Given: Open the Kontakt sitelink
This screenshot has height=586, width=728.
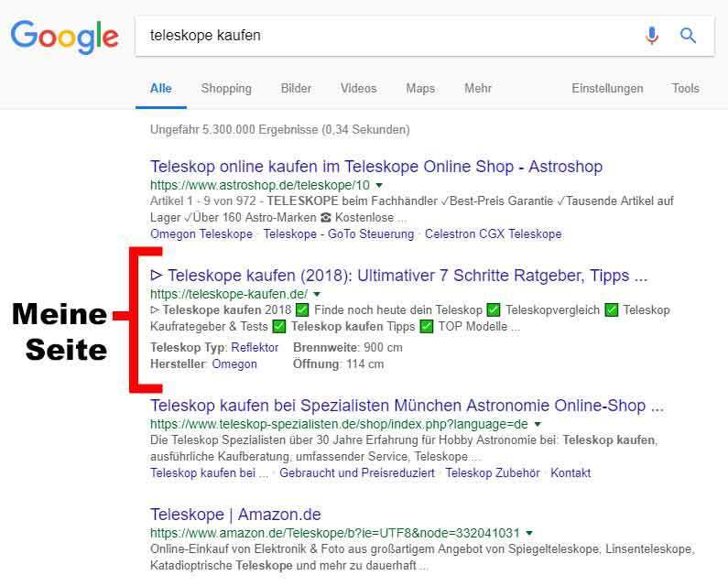Looking at the screenshot, I should pyautogui.click(x=570, y=473).
